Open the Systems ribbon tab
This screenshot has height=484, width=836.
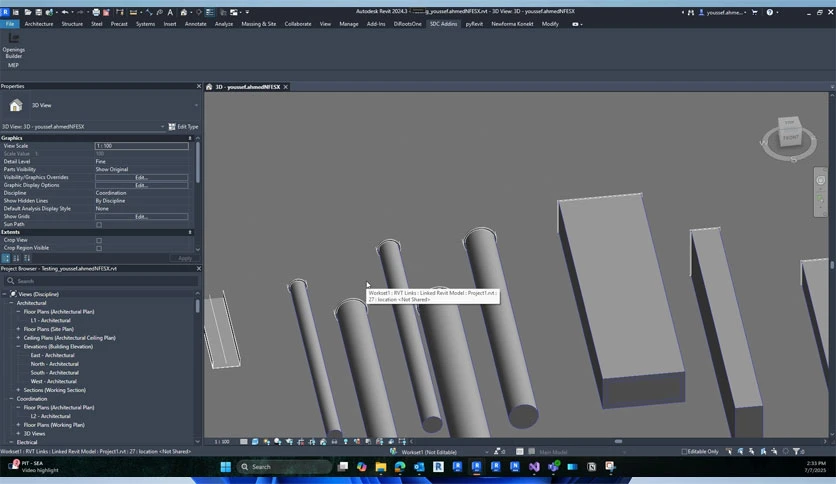pos(145,24)
